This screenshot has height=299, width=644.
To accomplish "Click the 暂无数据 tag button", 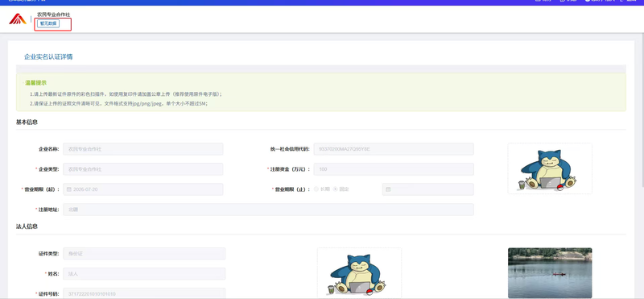I will (48, 23).
